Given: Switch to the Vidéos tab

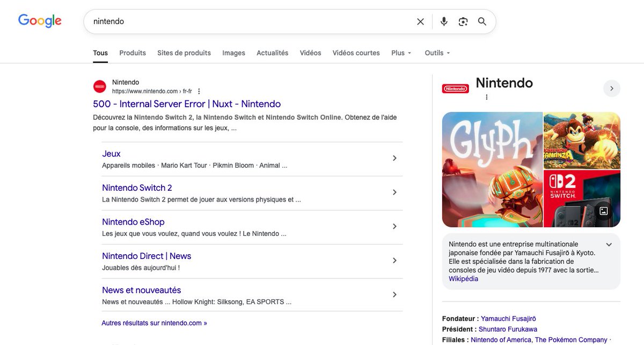Looking at the screenshot, I should (311, 53).
